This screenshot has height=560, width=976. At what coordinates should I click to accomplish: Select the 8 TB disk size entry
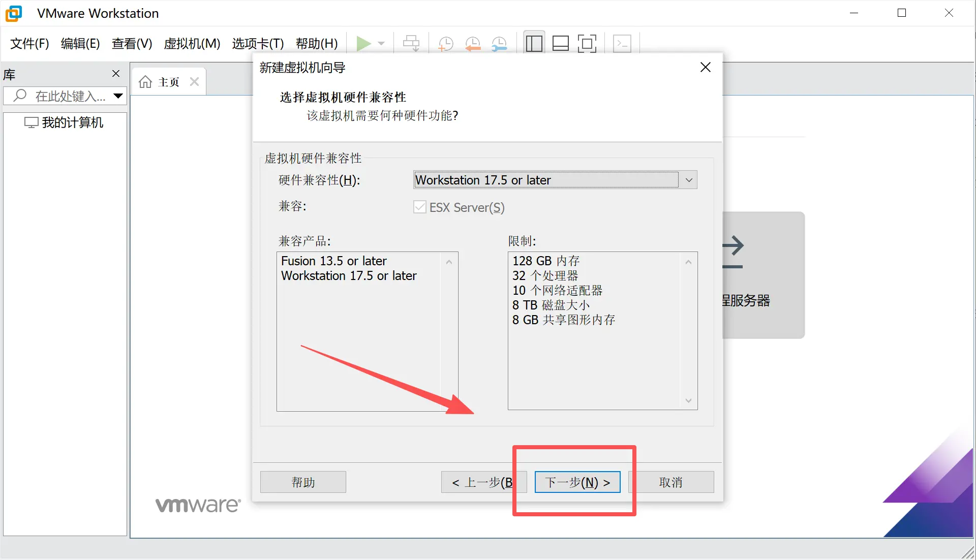coord(551,305)
